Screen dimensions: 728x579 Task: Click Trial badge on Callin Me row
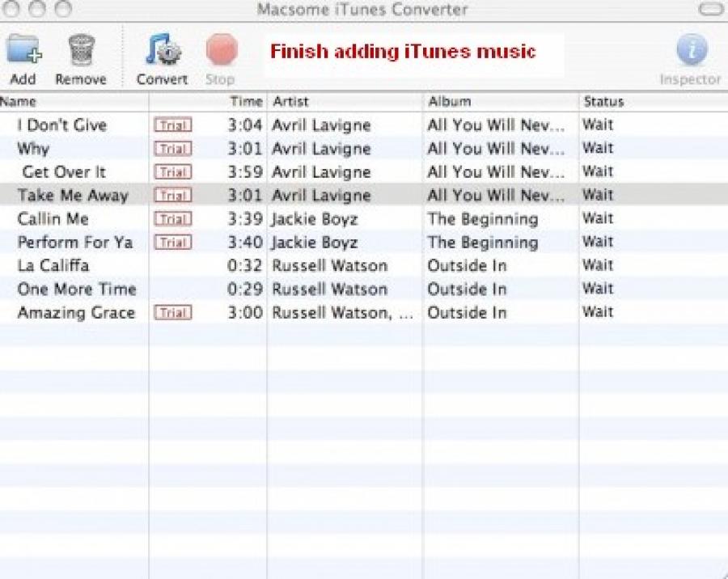click(x=173, y=219)
